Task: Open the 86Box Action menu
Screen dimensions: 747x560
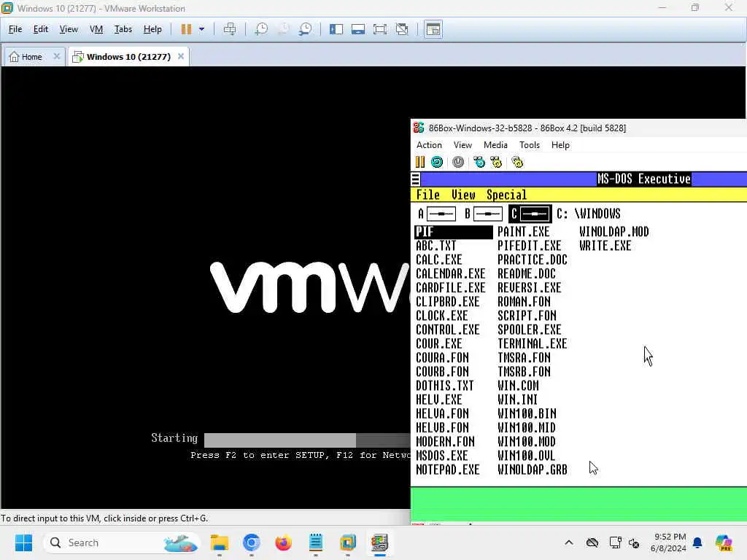Action: (429, 145)
